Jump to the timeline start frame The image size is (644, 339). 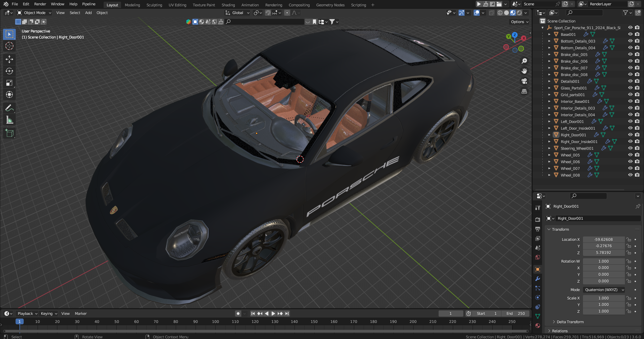(x=253, y=314)
